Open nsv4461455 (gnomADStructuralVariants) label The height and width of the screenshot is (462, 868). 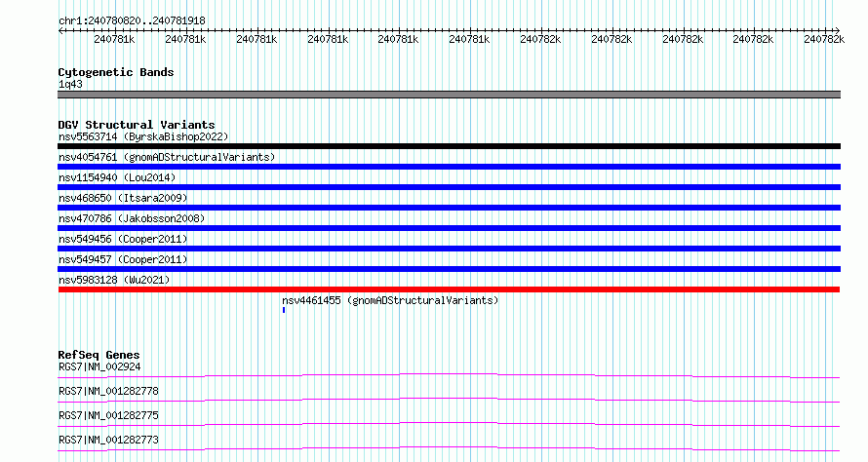[x=390, y=300]
